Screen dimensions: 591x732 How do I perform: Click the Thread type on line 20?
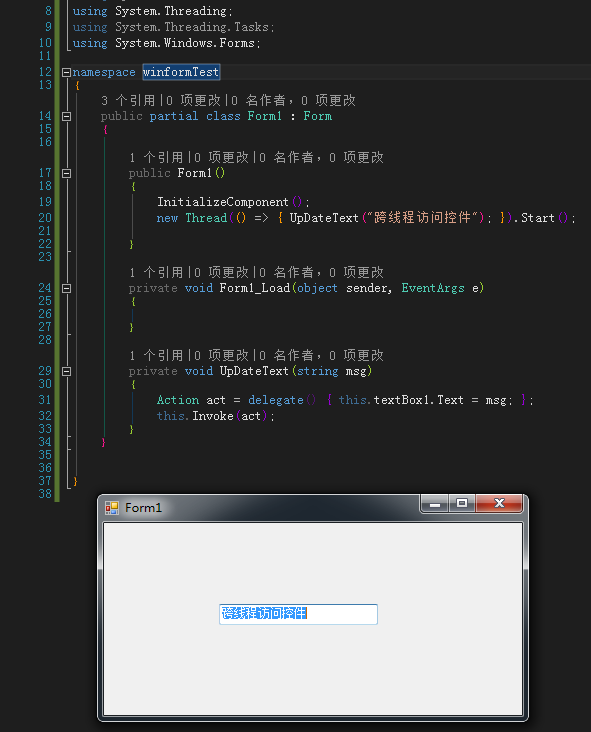tap(206, 218)
